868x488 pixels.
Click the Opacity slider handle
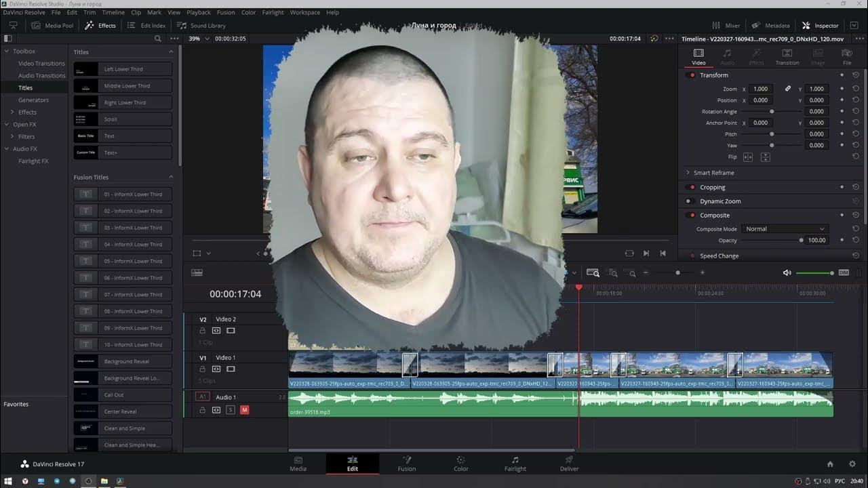[x=801, y=240]
